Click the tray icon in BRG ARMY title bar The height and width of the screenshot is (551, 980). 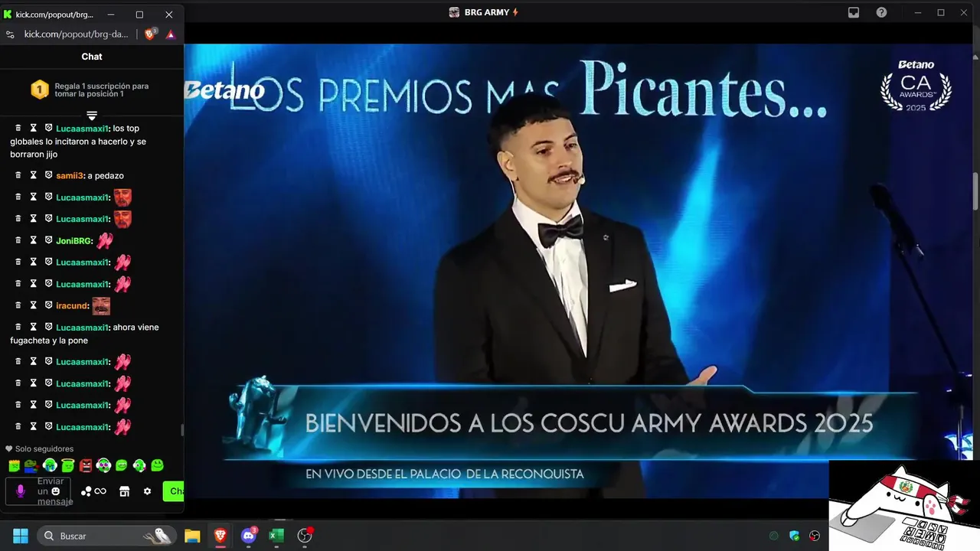(854, 12)
